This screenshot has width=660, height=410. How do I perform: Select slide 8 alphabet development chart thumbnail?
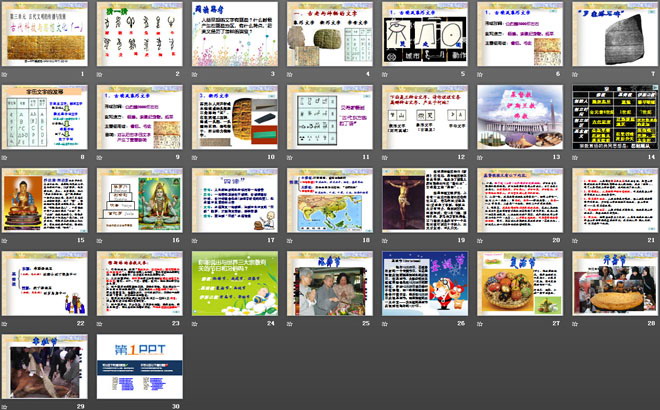click(45, 117)
